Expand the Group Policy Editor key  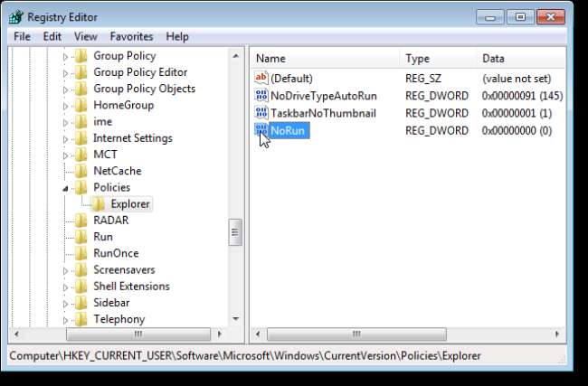(66, 73)
